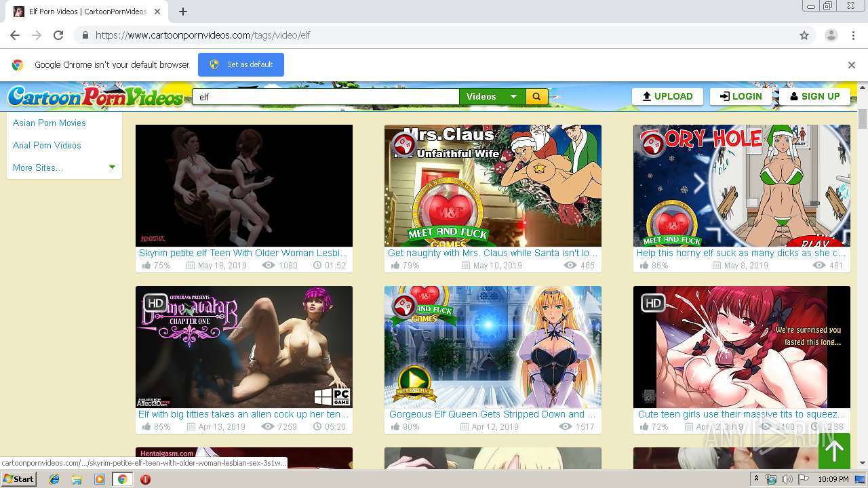Click the browser address bar URL
This screenshot has height=488, width=868.
click(x=203, y=35)
